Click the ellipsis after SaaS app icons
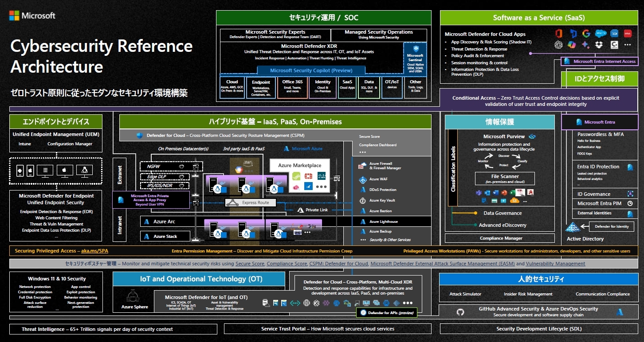 coord(627,45)
